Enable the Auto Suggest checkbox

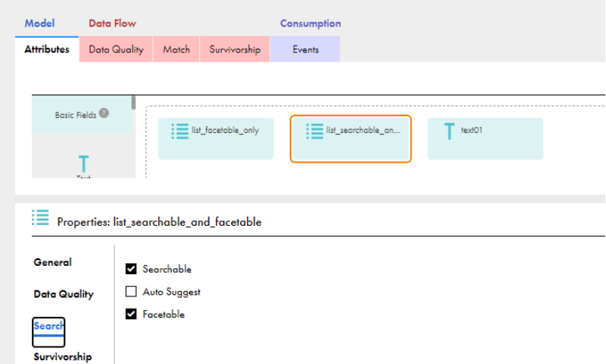[131, 291]
